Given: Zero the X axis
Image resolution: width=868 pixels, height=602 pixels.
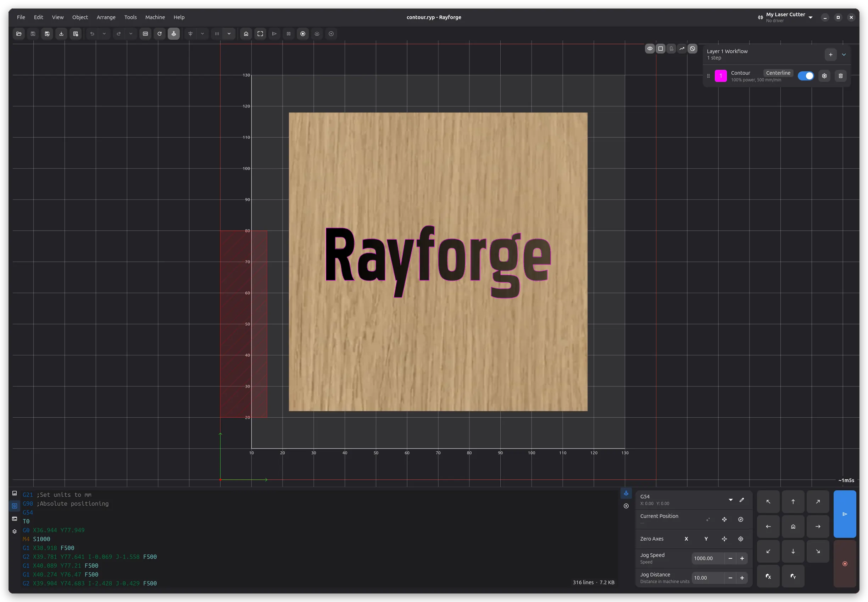Looking at the screenshot, I should tap(686, 539).
